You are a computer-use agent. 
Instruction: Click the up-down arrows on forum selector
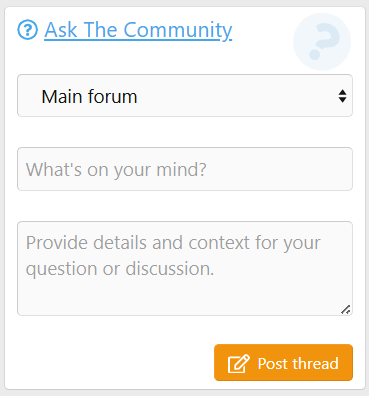342,96
